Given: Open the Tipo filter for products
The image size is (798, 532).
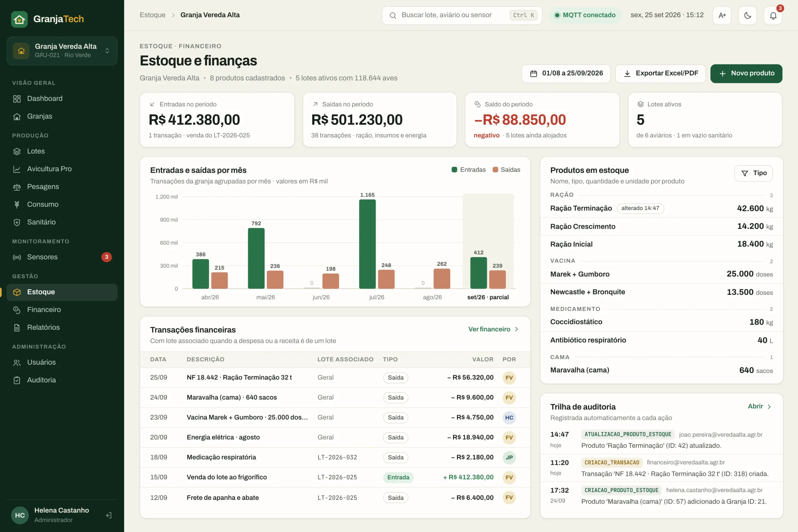Looking at the screenshot, I should [753, 173].
